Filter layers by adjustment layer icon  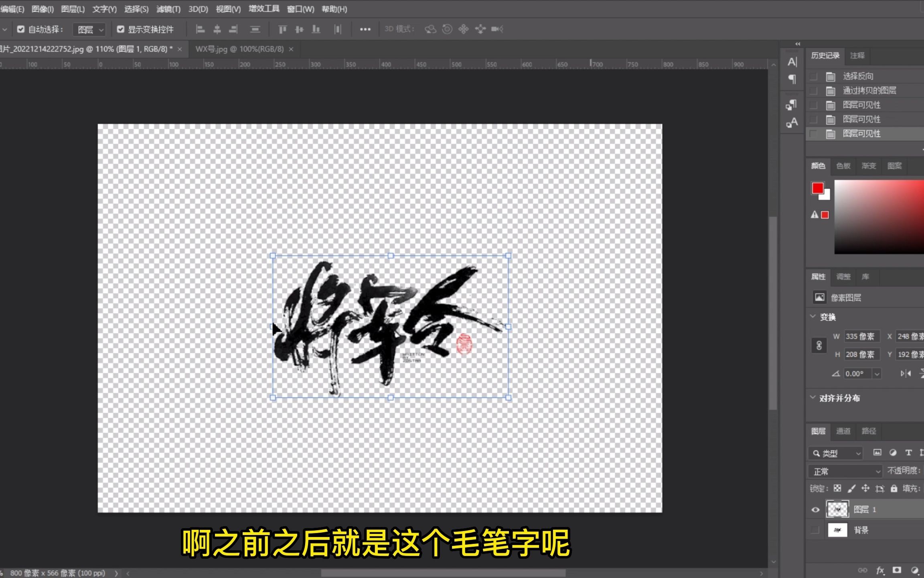(893, 453)
